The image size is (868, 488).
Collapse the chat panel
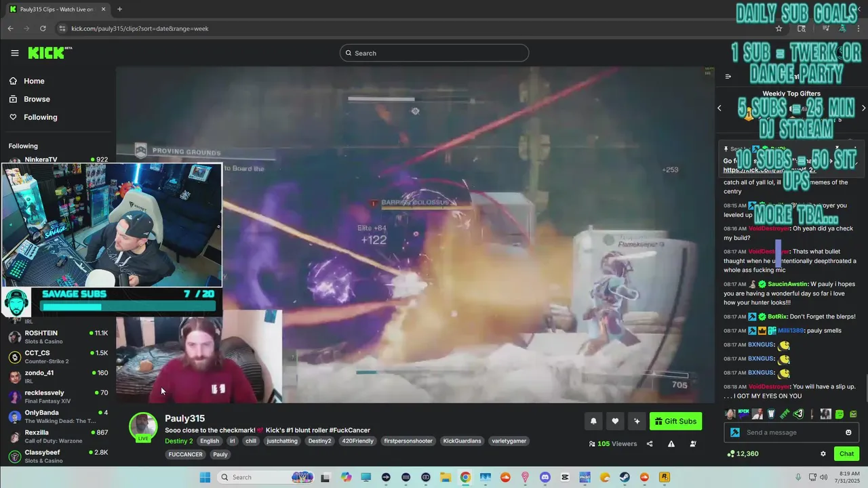728,77
